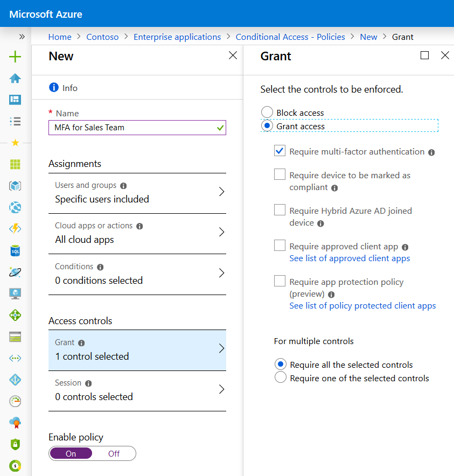Click info icon beside Grant label
The width and height of the screenshot is (454, 476).
coord(81,343)
